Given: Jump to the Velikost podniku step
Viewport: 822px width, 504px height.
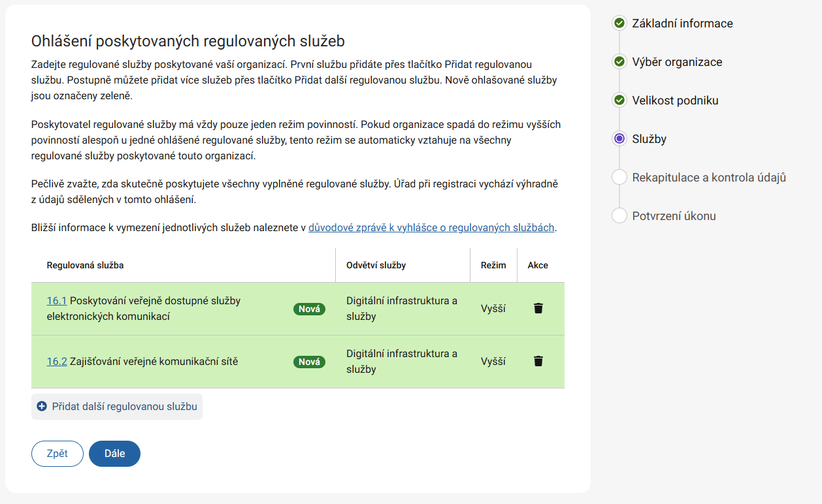Looking at the screenshot, I should [x=675, y=101].
